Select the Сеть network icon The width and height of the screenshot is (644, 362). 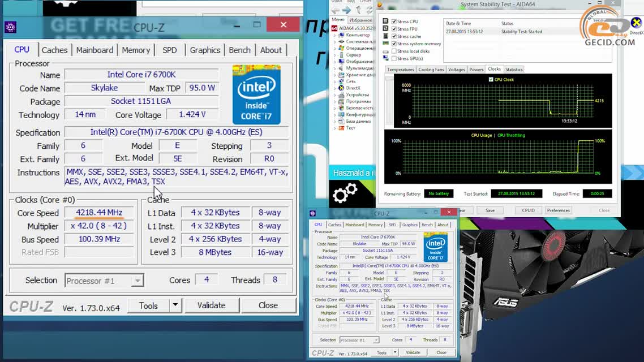tap(341, 81)
